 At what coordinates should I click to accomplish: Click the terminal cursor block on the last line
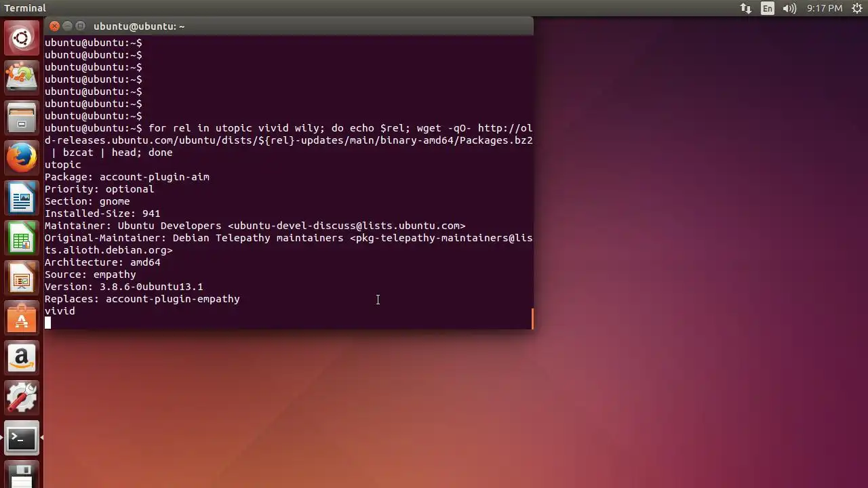[47, 323]
